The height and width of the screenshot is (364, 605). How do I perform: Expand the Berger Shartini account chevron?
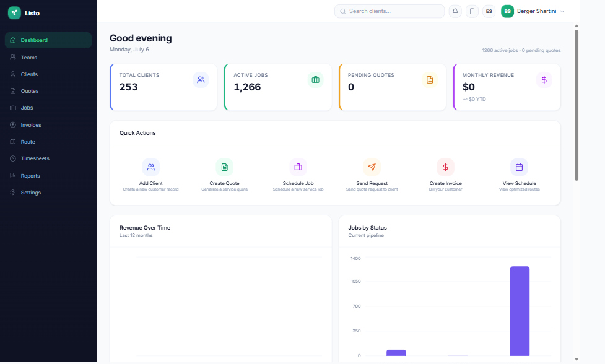[562, 11]
